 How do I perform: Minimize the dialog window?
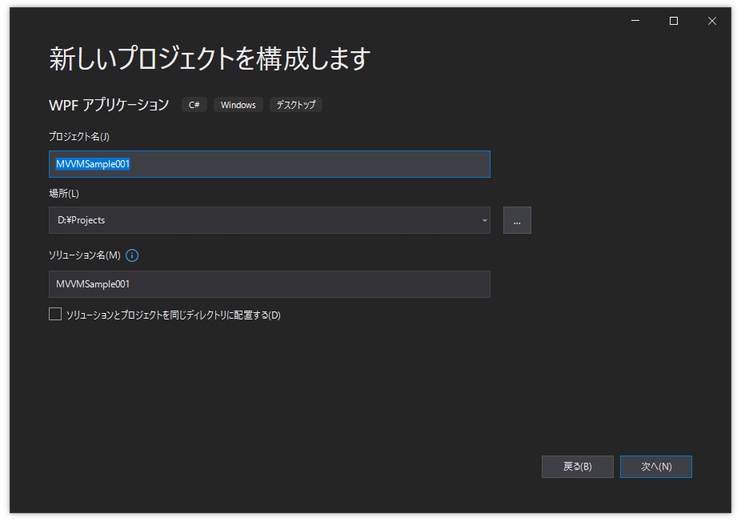pyautogui.click(x=635, y=21)
